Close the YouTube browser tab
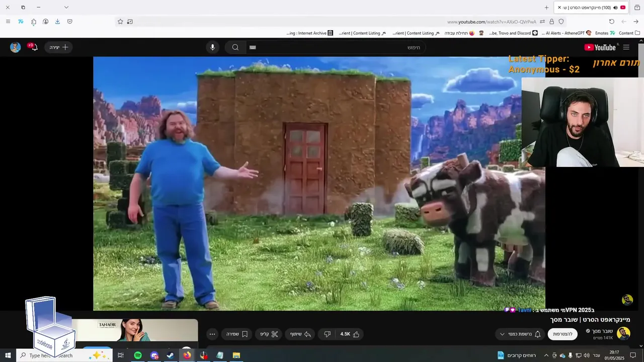Image resolution: width=644 pixels, height=362 pixels. pyautogui.click(x=559, y=8)
